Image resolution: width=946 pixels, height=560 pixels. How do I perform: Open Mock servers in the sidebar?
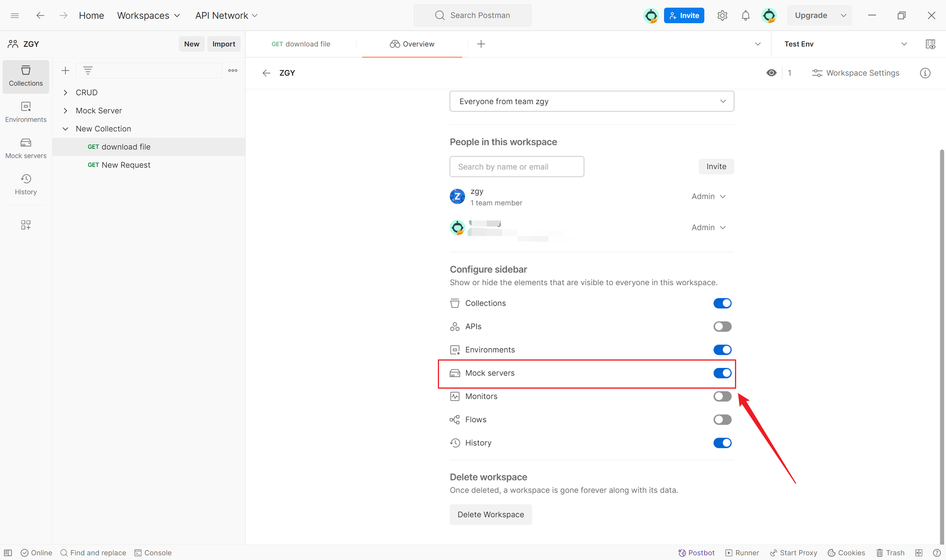coord(26,149)
